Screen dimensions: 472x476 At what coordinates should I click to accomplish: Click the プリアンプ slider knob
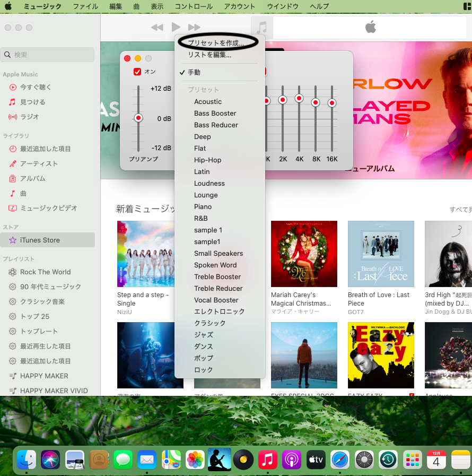click(138, 118)
